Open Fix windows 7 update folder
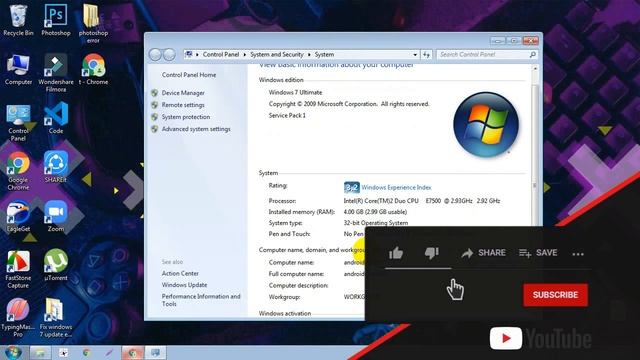The image size is (640, 360). click(x=56, y=318)
